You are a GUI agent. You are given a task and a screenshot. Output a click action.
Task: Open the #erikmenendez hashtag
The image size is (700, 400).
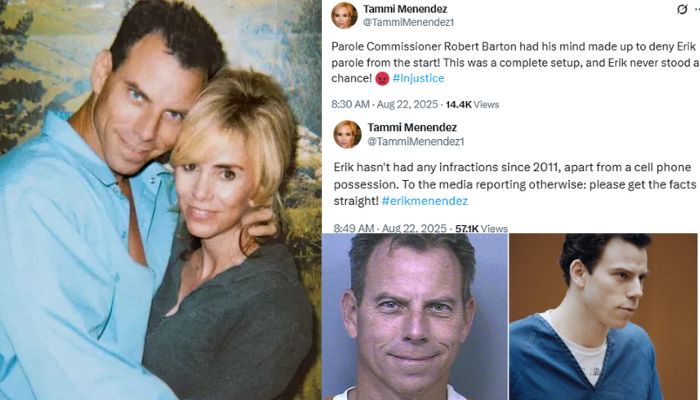click(x=425, y=201)
